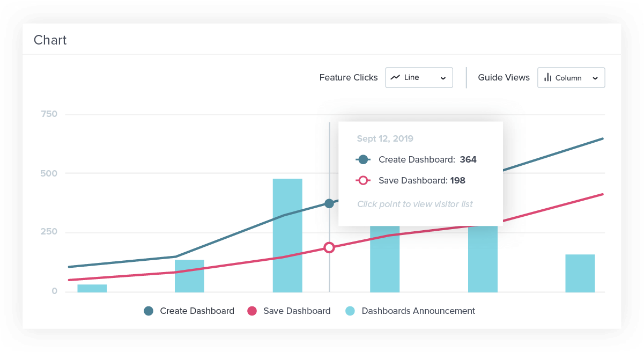
Task: Toggle Save Dashboard series in legend
Action: click(288, 311)
